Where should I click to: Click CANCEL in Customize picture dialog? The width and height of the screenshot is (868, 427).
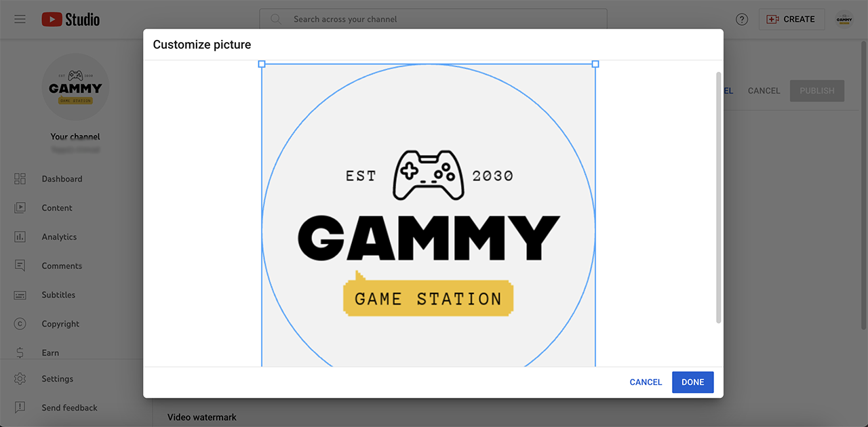pos(646,382)
